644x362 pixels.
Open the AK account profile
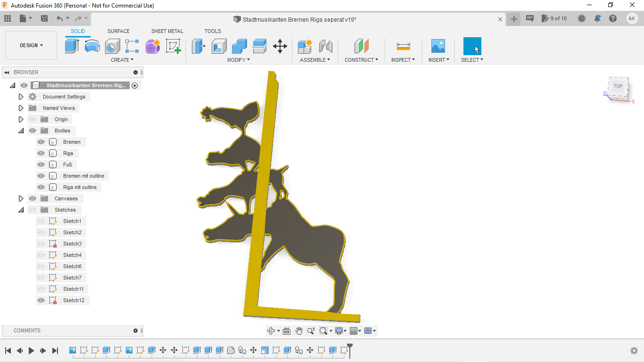tap(632, 18)
